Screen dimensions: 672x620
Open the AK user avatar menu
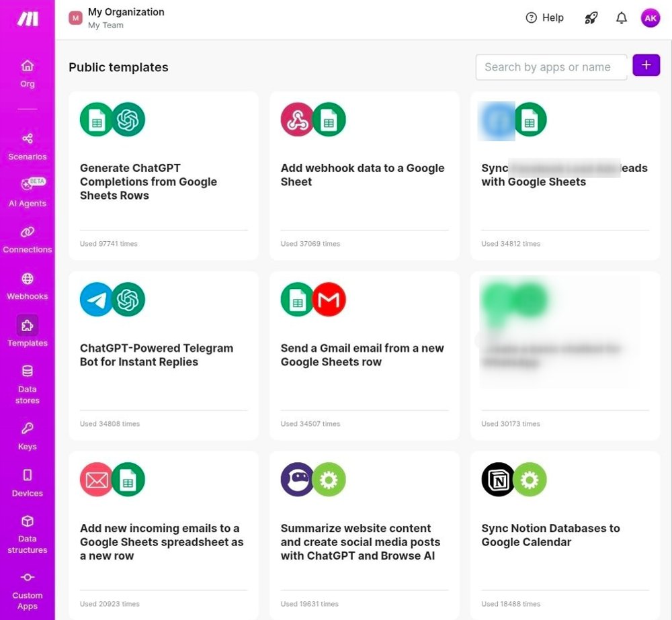[x=650, y=18]
